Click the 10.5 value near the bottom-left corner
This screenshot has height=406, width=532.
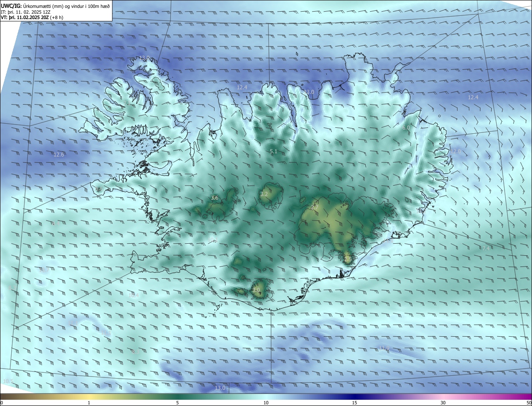[8, 381]
